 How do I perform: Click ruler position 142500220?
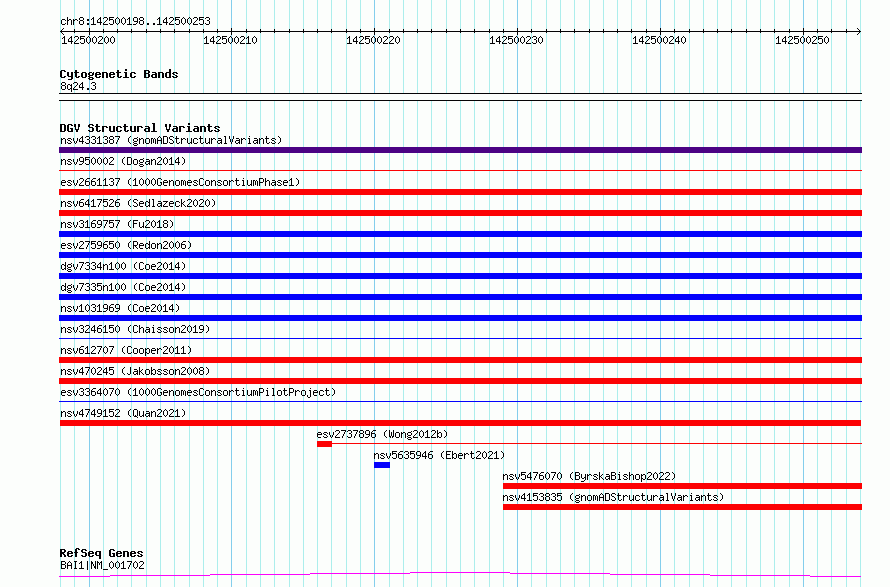(373, 40)
